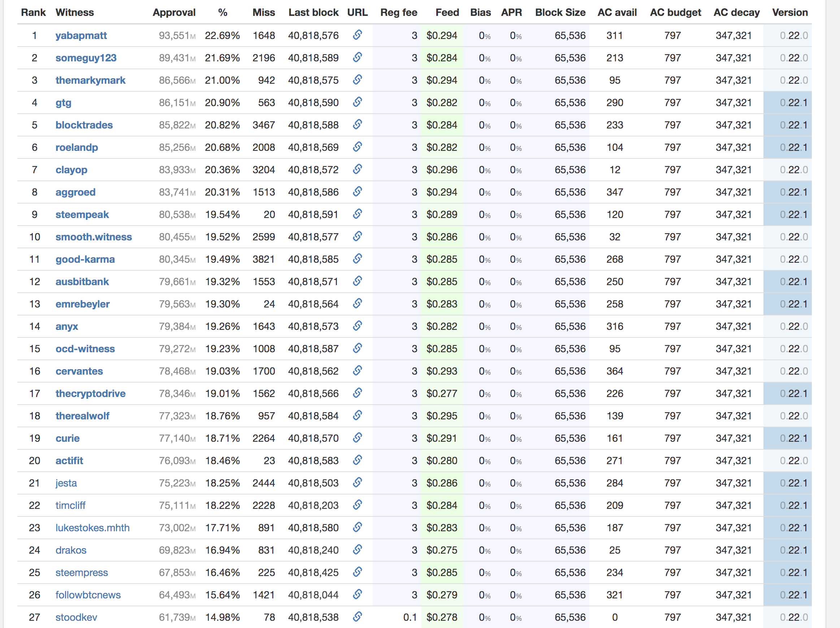Open themarkymark's URL link icon
Image resolution: width=840 pixels, height=628 pixels.
tap(357, 80)
